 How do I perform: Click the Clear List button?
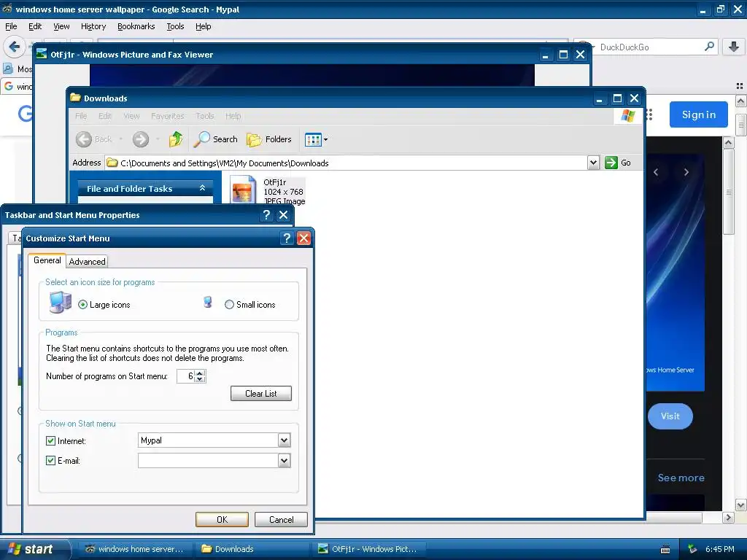coord(261,393)
